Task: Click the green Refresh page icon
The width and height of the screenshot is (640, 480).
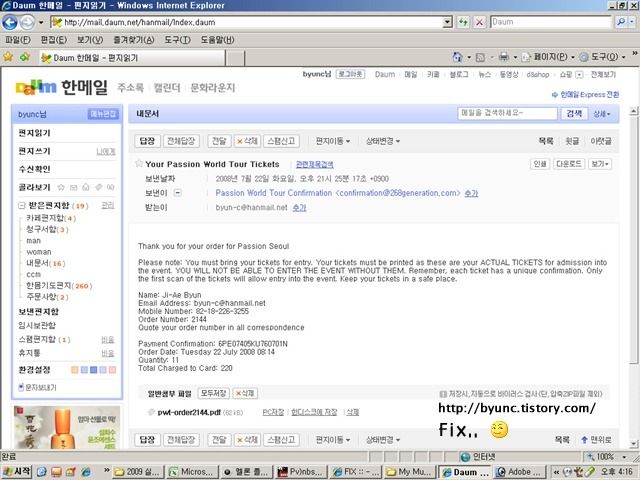Action: coord(463,22)
